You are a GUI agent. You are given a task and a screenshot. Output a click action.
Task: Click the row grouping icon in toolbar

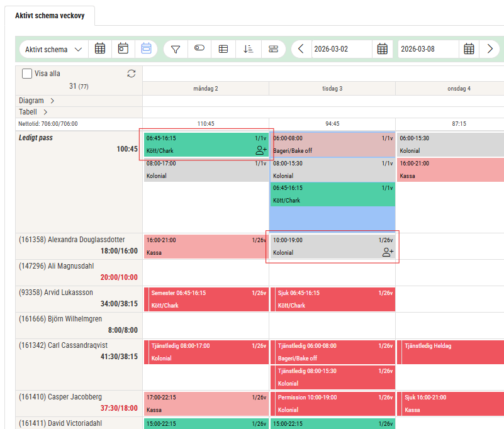coord(273,49)
